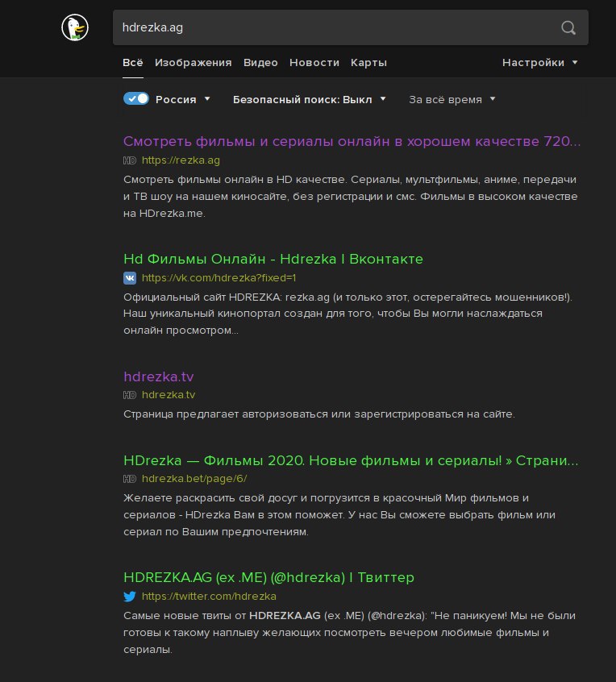Viewport: 616px width, 682px height.
Task: Click the HD favicon next to hdrezka.tv
Action: click(x=130, y=395)
